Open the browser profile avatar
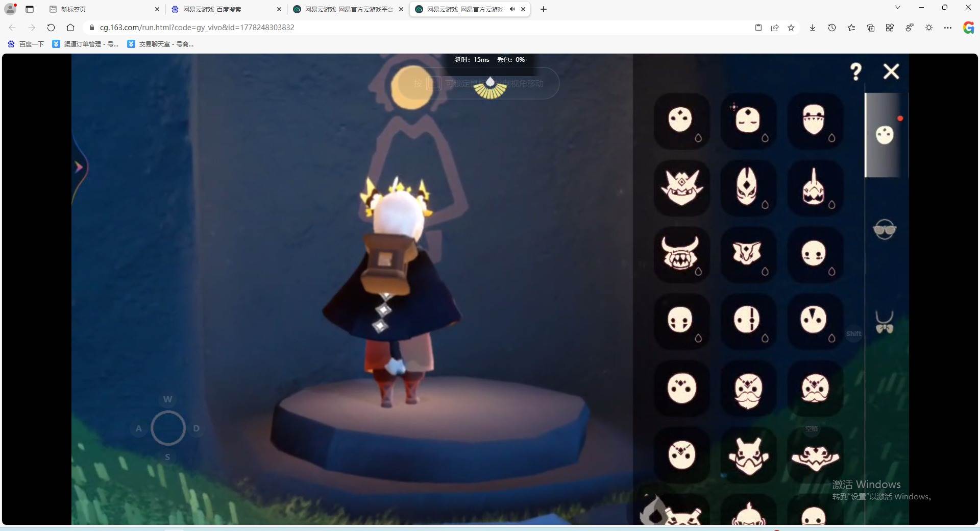This screenshot has height=531, width=980. click(x=10, y=9)
